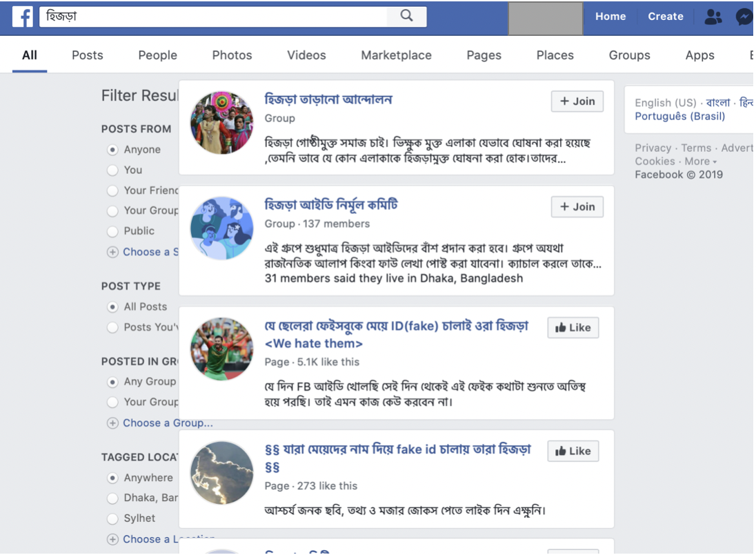756x555 pixels.
Task: Switch to the Places tab
Action: 555,55
